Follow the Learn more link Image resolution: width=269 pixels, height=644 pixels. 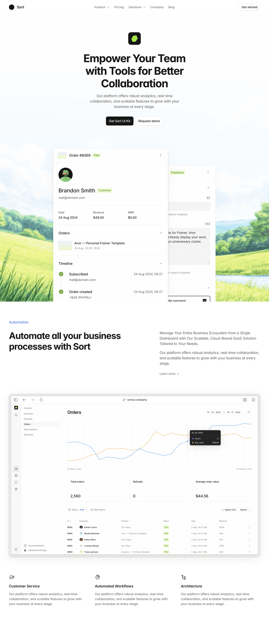click(x=169, y=374)
